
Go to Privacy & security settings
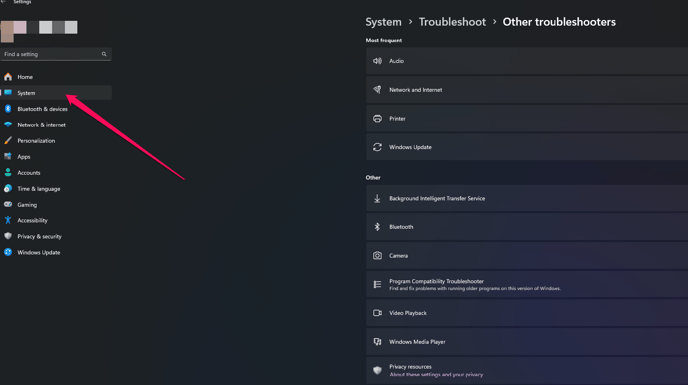pyautogui.click(x=56, y=236)
